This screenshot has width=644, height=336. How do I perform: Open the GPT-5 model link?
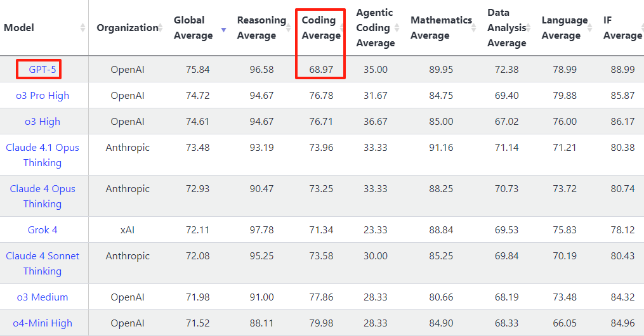pyautogui.click(x=39, y=69)
